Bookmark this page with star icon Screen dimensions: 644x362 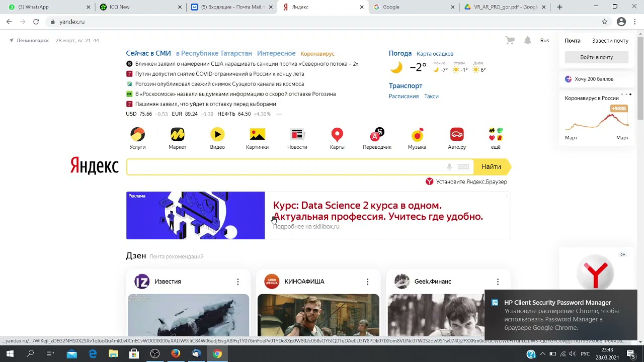point(604,22)
